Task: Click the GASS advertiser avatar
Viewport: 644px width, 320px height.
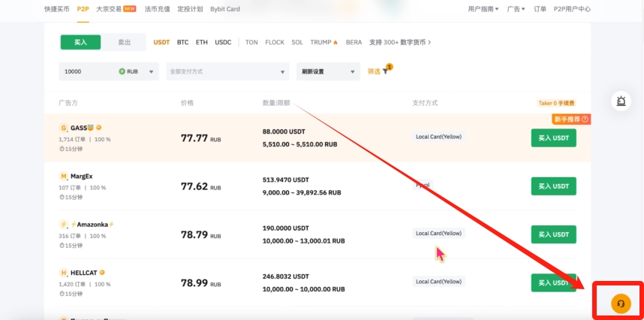Action: [x=63, y=128]
